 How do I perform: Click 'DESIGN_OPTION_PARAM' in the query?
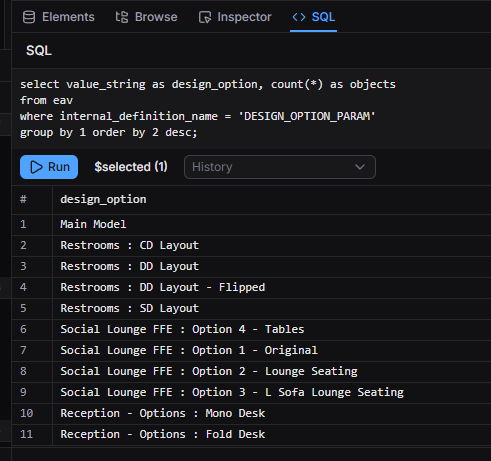point(307,116)
